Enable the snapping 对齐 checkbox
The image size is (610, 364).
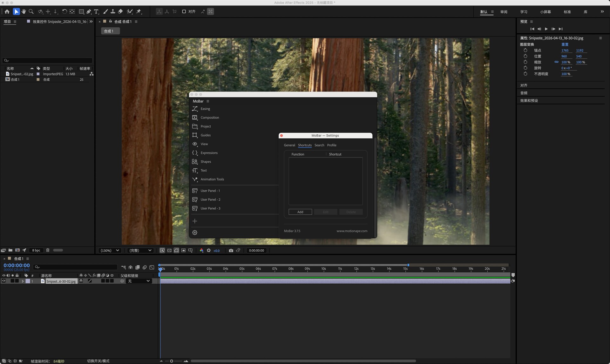coord(184,11)
